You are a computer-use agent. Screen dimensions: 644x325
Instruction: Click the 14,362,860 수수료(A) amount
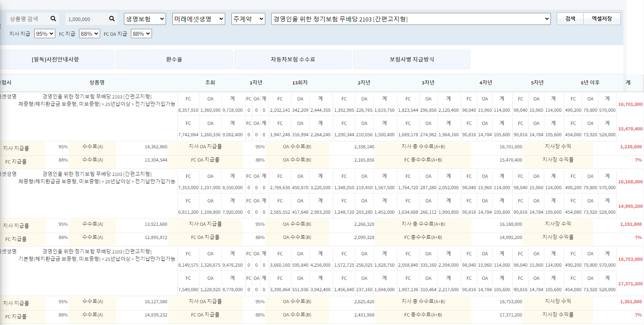point(156,147)
